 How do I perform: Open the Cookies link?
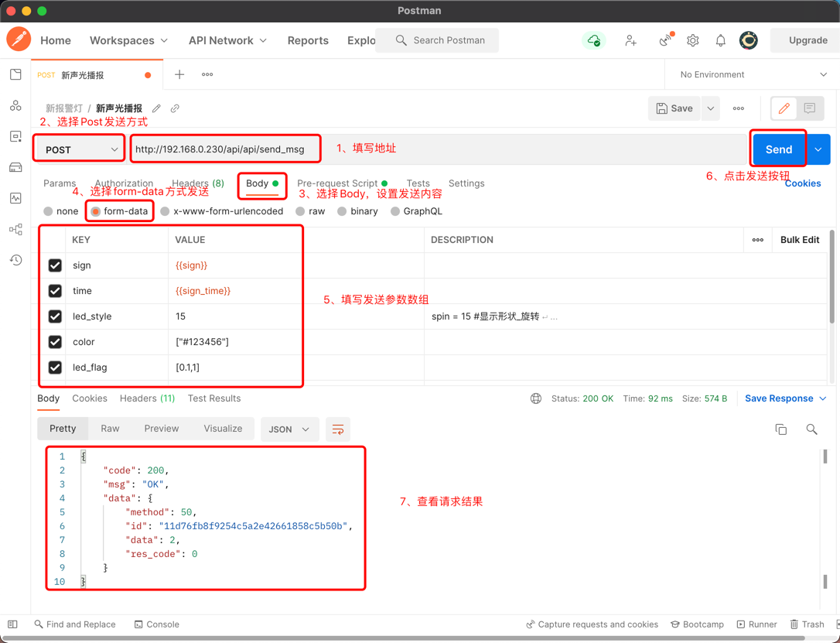click(803, 183)
